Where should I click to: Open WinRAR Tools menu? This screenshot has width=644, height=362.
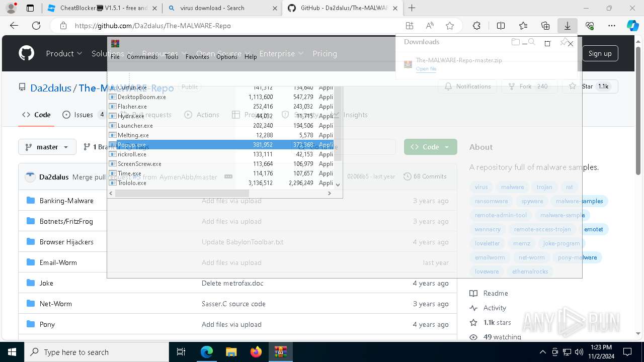[x=172, y=57]
